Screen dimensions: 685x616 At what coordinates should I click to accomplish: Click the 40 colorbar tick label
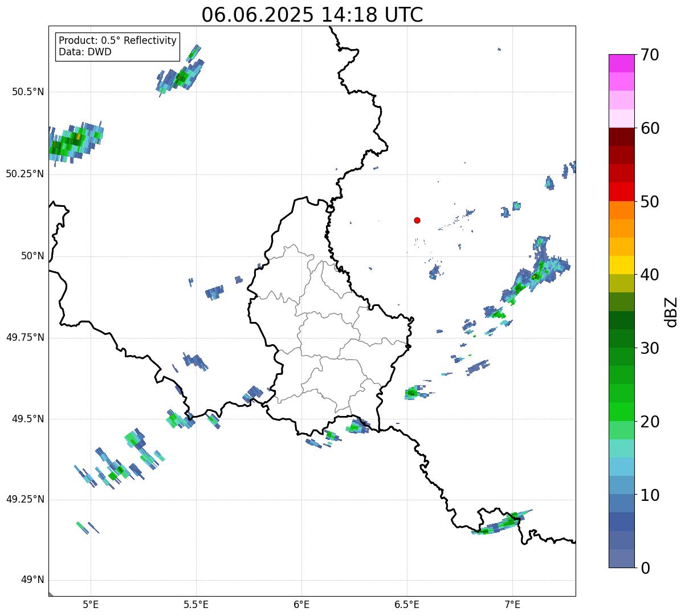coord(650,275)
